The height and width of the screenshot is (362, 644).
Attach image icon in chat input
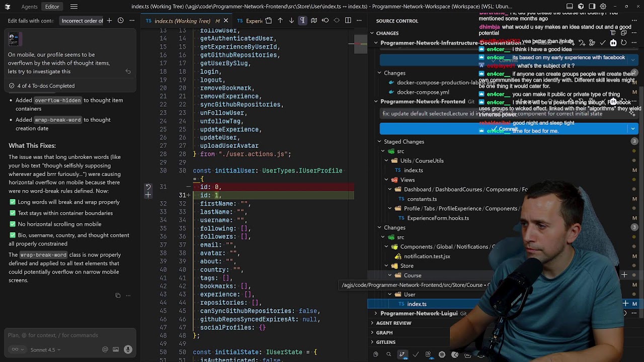pos(116,349)
